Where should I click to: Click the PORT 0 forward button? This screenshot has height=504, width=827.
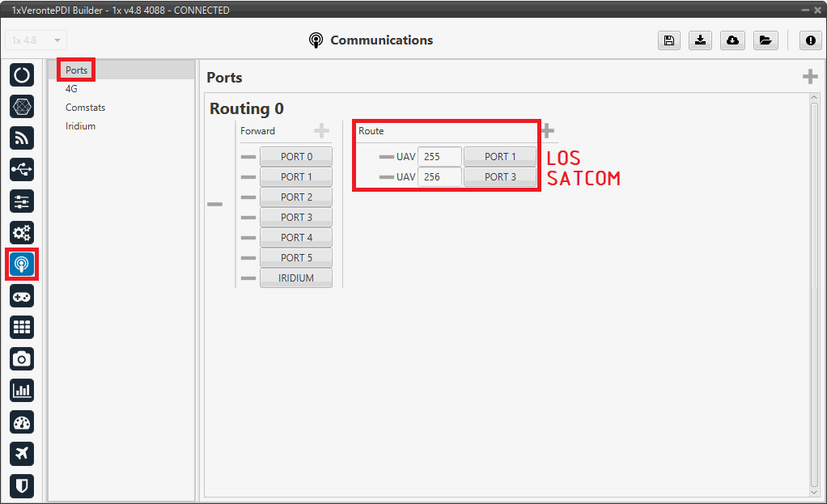coord(295,156)
